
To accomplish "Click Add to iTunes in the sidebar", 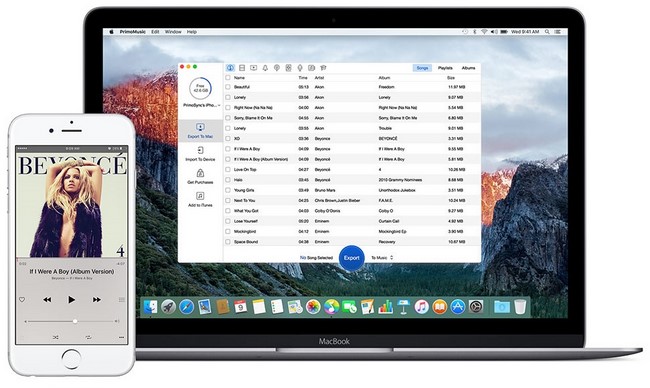I will (200, 199).
